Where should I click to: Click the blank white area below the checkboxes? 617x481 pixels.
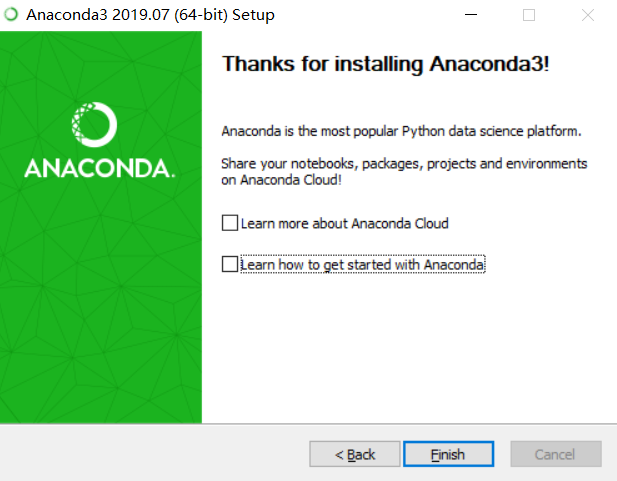pyautogui.click(x=409, y=346)
